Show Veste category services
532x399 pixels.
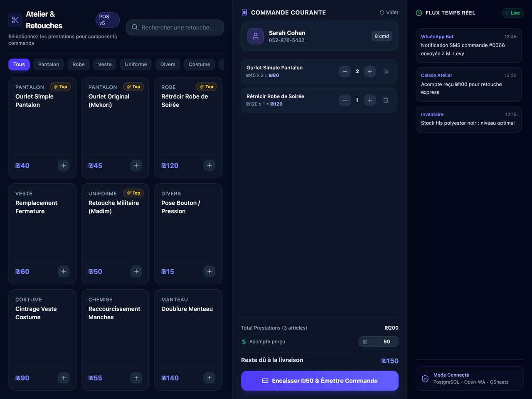(x=105, y=64)
